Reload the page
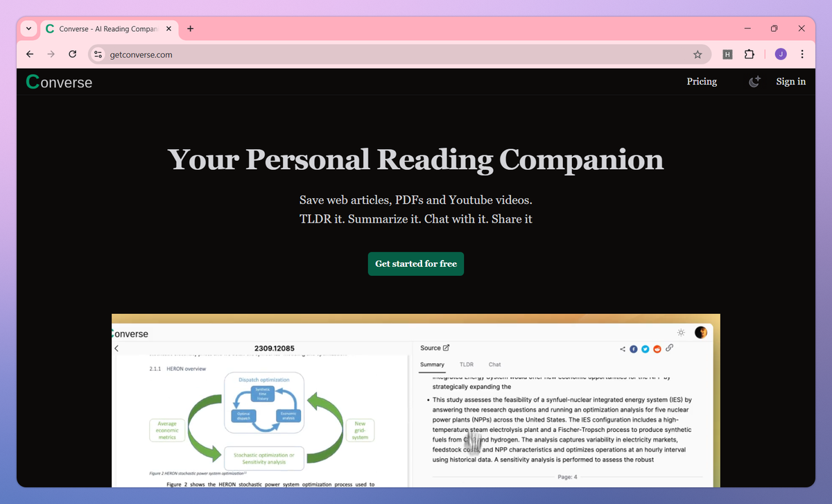Image resolution: width=832 pixels, height=504 pixels. pyautogui.click(x=72, y=54)
